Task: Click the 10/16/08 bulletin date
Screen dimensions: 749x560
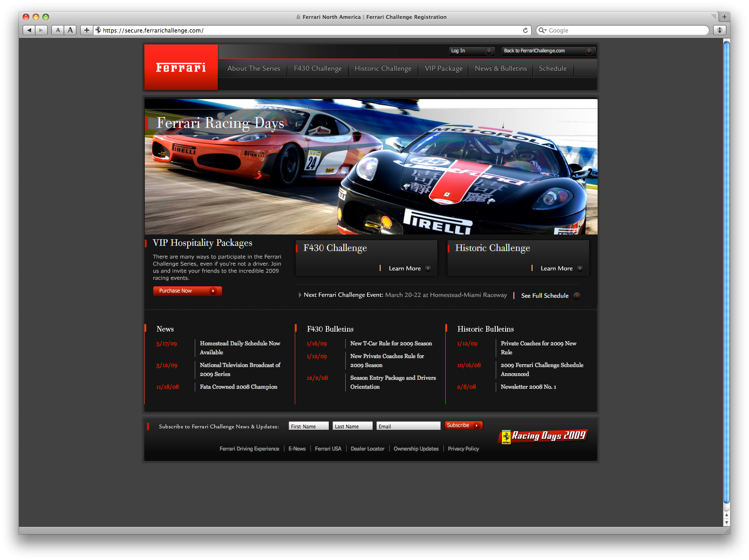Action: (x=469, y=366)
